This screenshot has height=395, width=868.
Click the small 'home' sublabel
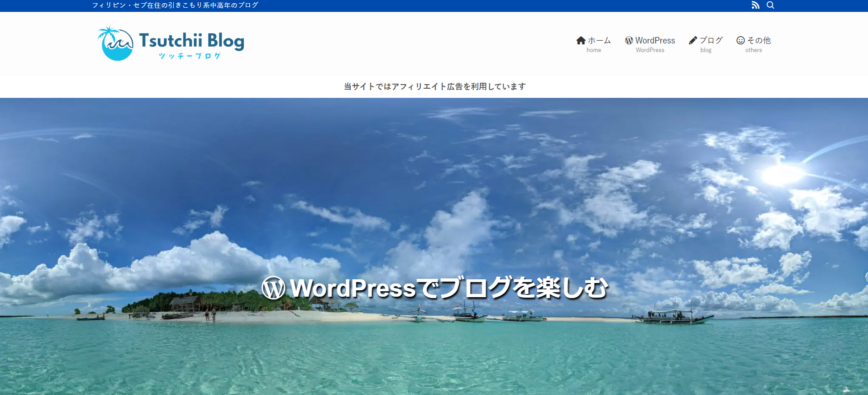click(x=594, y=50)
